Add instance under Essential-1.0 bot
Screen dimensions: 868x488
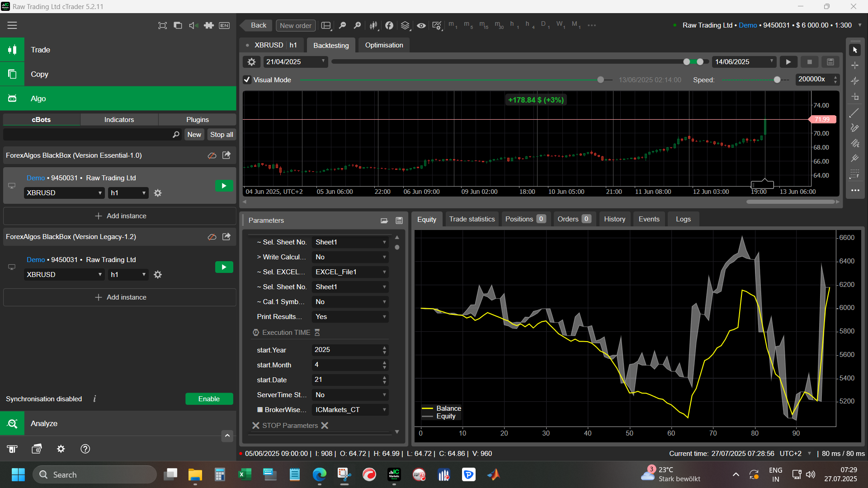click(x=120, y=216)
